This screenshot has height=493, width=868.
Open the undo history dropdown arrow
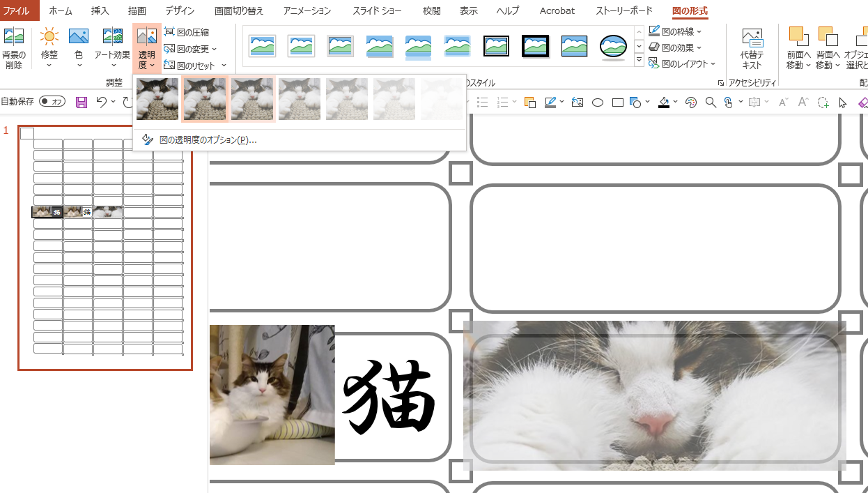pos(113,103)
